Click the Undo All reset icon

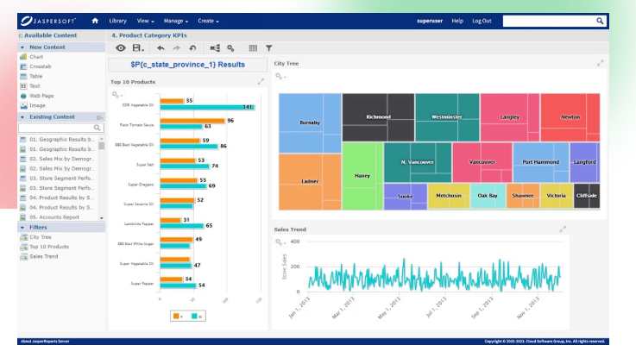point(192,47)
